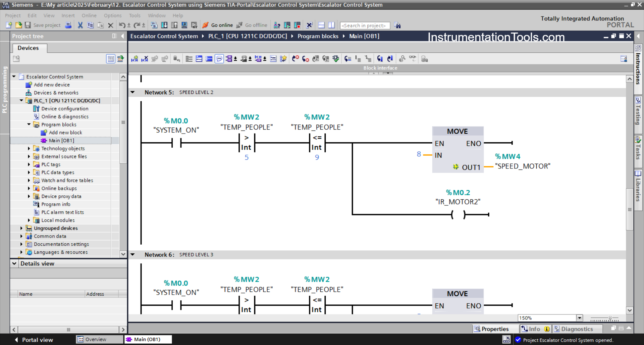This screenshot has width=644, height=345.
Task: Collapse the Project tree panel with arrow
Action: [x=122, y=36]
